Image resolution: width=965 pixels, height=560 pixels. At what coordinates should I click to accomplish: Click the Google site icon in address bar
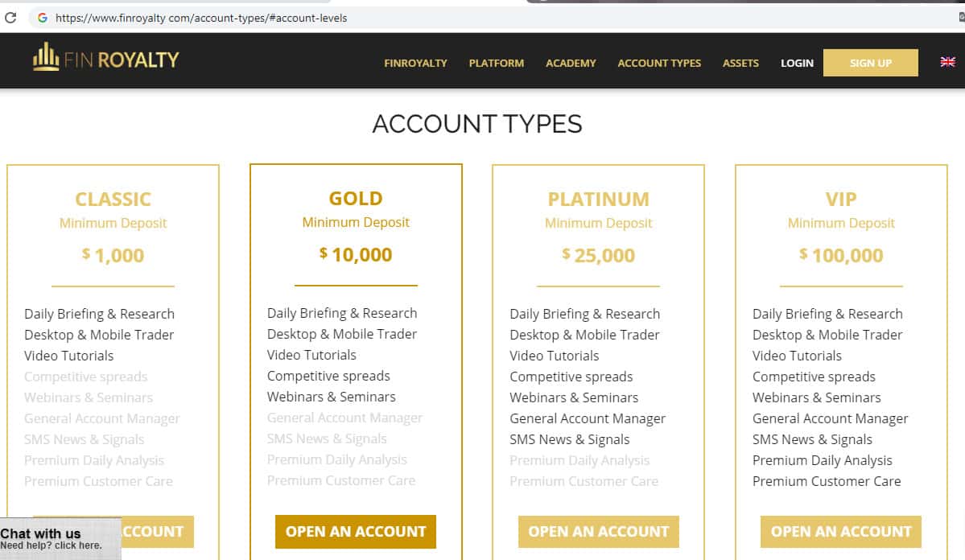(42, 17)
